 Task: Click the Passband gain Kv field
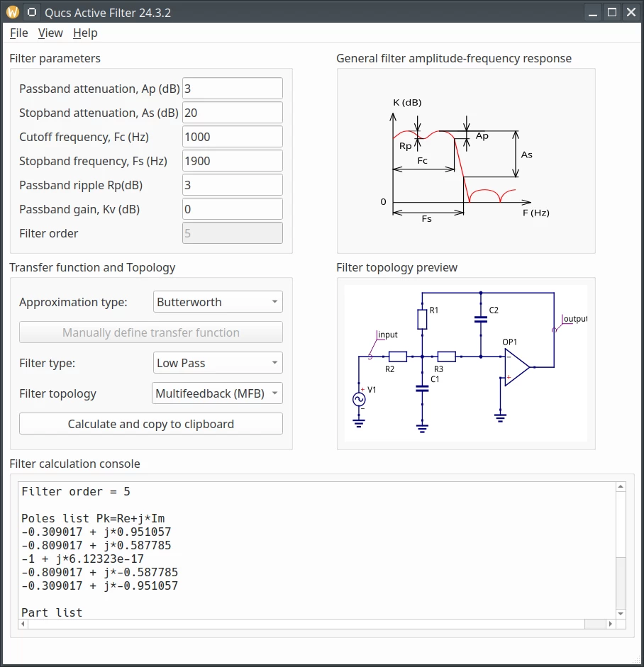(232, 208)
